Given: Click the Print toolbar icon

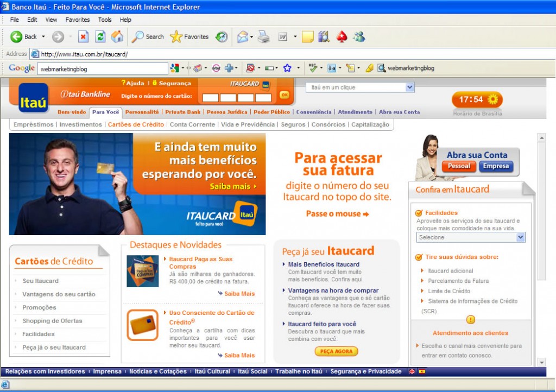Looking at the screenshot, I should [x=263, y=36].
